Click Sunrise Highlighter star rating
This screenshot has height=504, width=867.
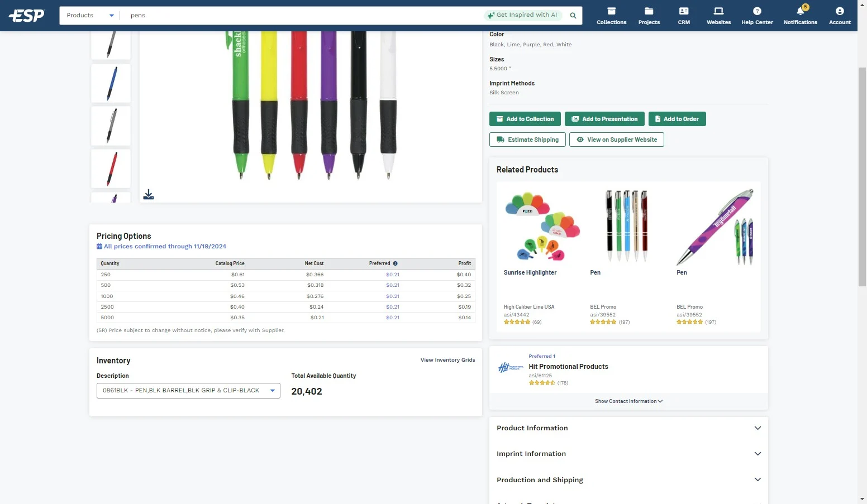click(517, 322)
